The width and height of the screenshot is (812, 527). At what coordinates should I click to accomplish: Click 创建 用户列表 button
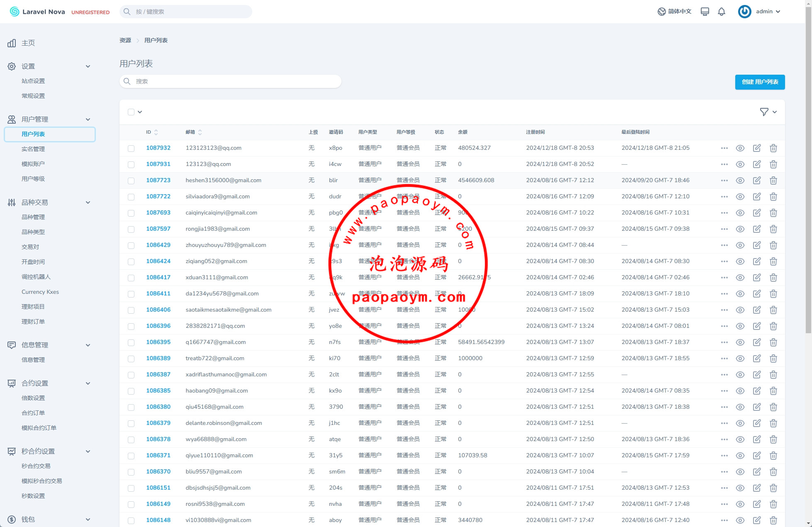pyautogui.click(x=760, y=82)
